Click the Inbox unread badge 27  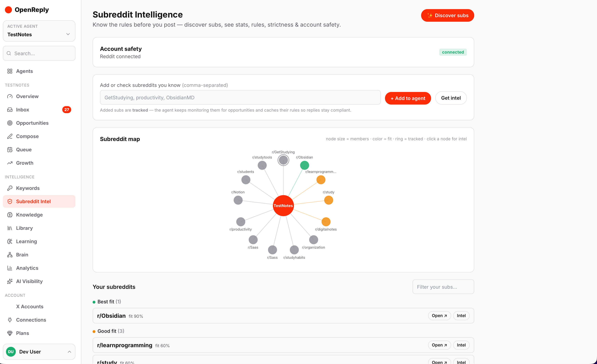67,110
